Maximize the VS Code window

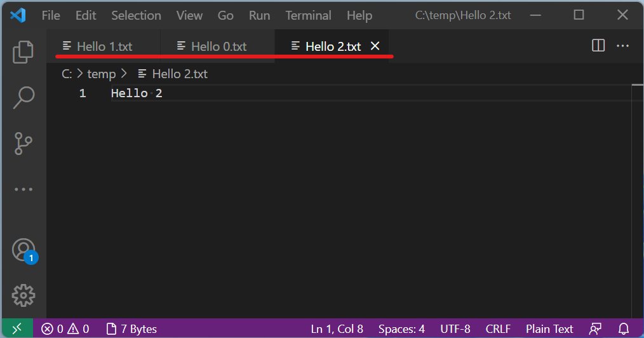coord(579,15)
